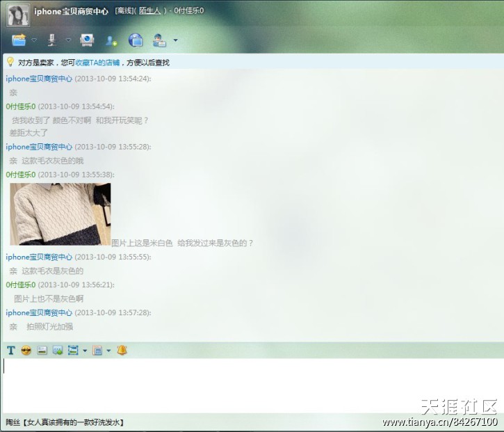Click the send file folder icon
This screenshot has height=432, width=504.
[x=19, y=40]
